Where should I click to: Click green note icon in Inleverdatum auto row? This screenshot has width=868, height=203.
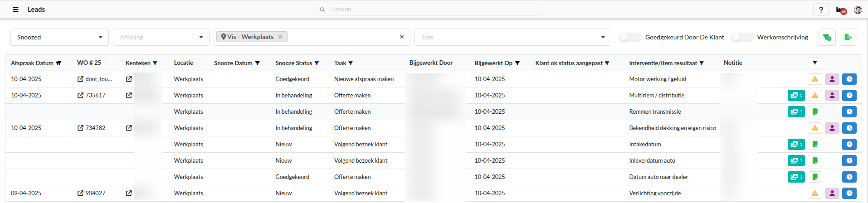814,161
